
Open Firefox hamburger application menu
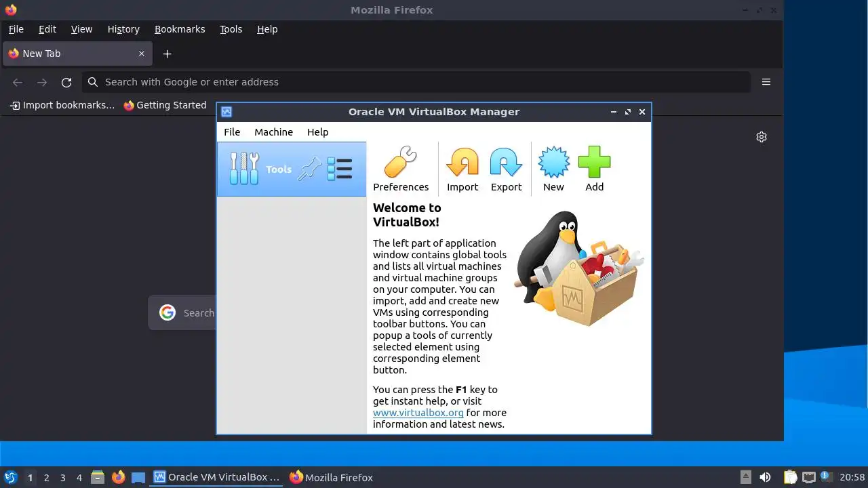tap(766, 82)
